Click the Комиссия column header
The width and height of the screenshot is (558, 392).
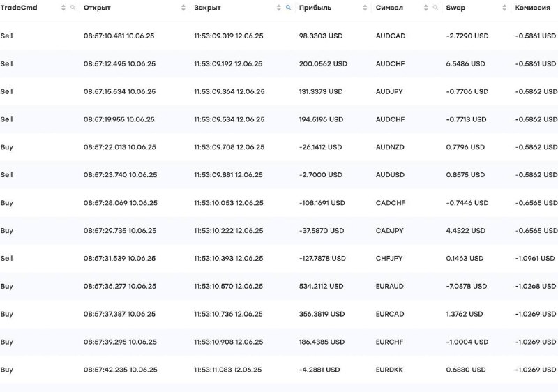point(532,8)
